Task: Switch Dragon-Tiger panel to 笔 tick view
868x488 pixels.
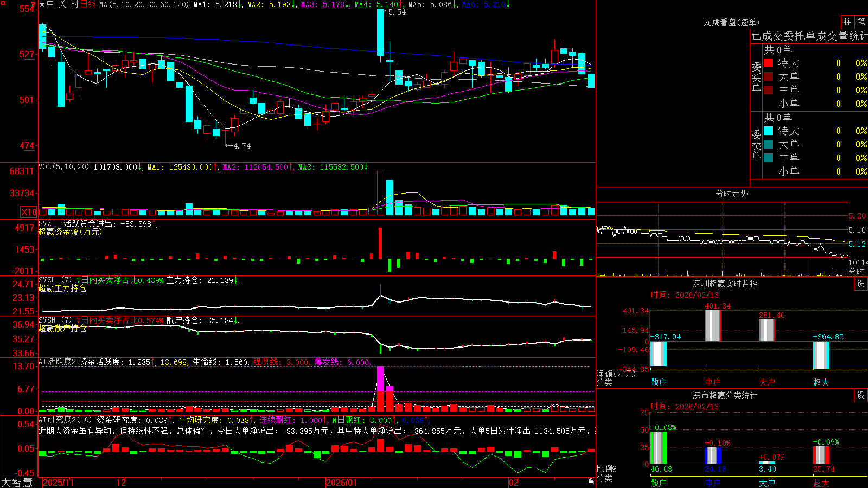Action: (x=861, y=22)
